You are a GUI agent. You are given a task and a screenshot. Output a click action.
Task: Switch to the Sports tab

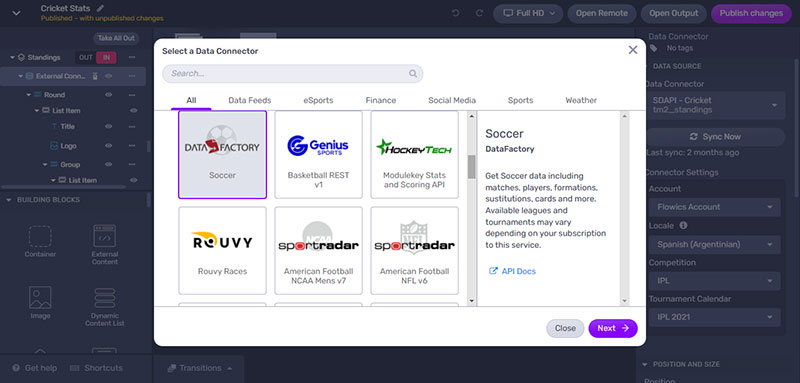(x=520, y=100)
